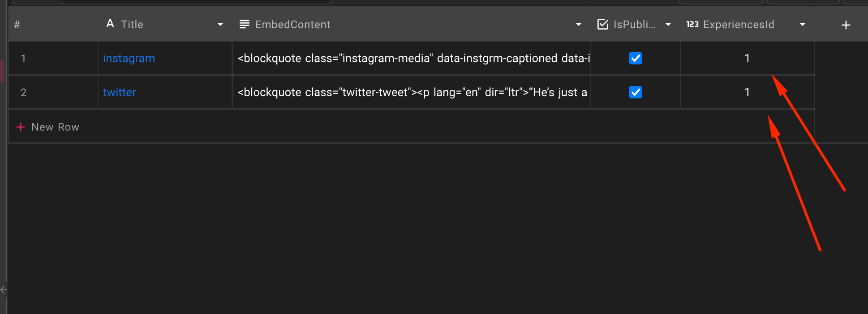The height and width of the screenshot is (314, 868).
Task: Click the checkbox type icon on IsPublished header
Action: 602,24
